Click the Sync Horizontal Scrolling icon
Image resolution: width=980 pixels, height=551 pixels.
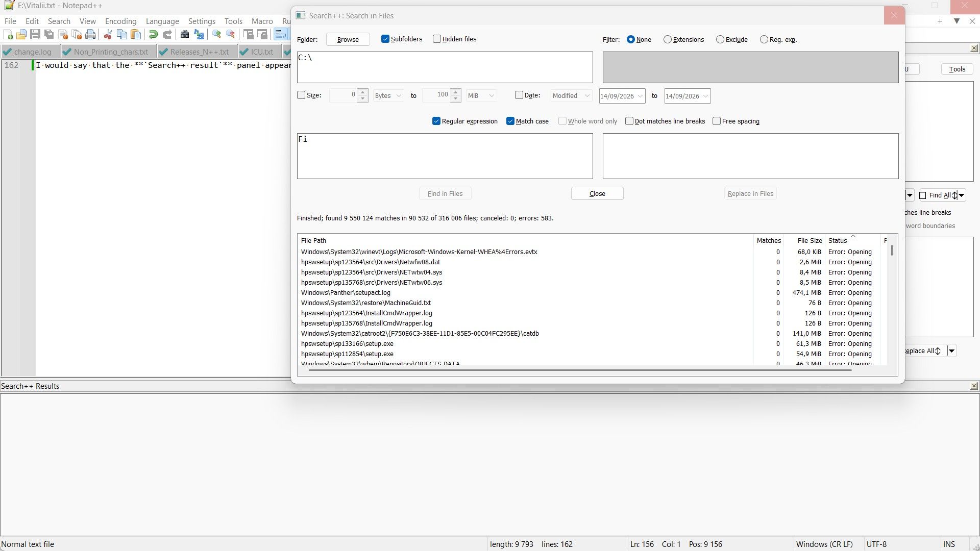[262, 35]
